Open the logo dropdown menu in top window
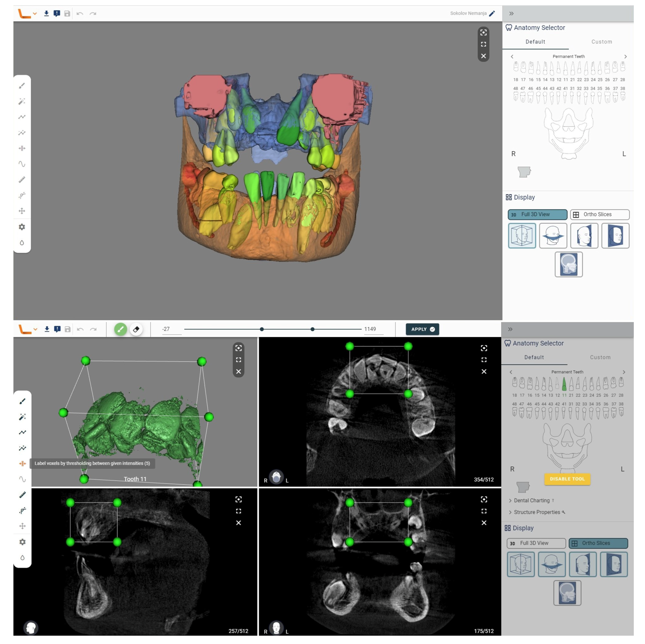Viewport: 645px width, 644px height. [35, 13]
